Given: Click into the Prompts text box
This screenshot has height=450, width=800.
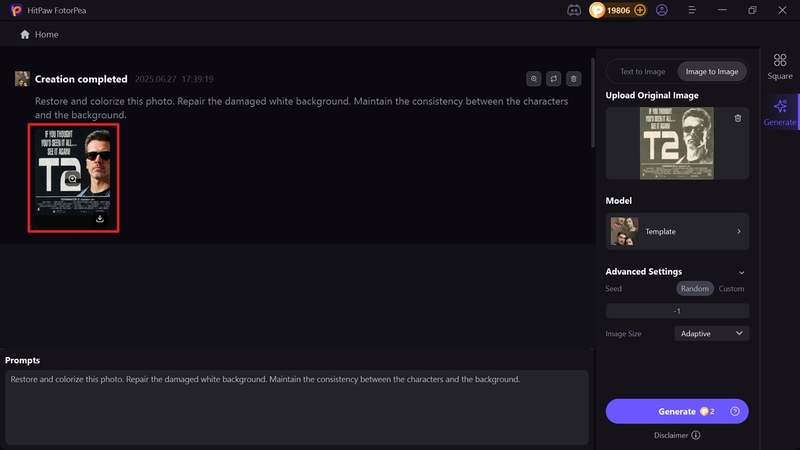Looking at the screenshot, I should click(x=297, y=407).
